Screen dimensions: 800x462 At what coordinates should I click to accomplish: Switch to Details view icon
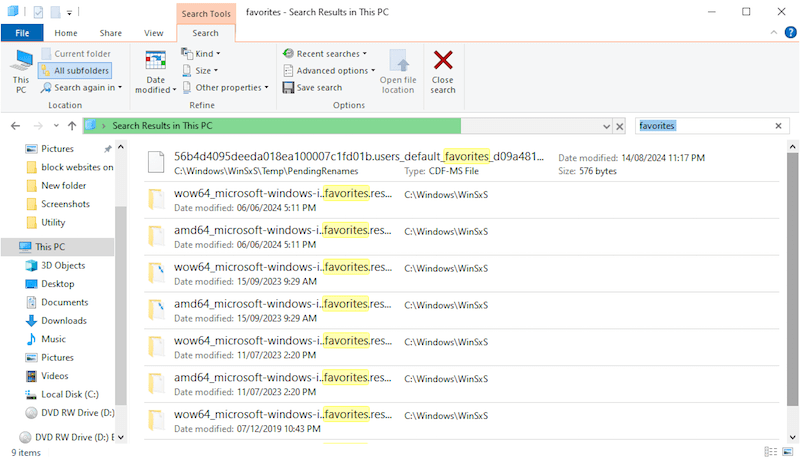[x=770, y=452]
